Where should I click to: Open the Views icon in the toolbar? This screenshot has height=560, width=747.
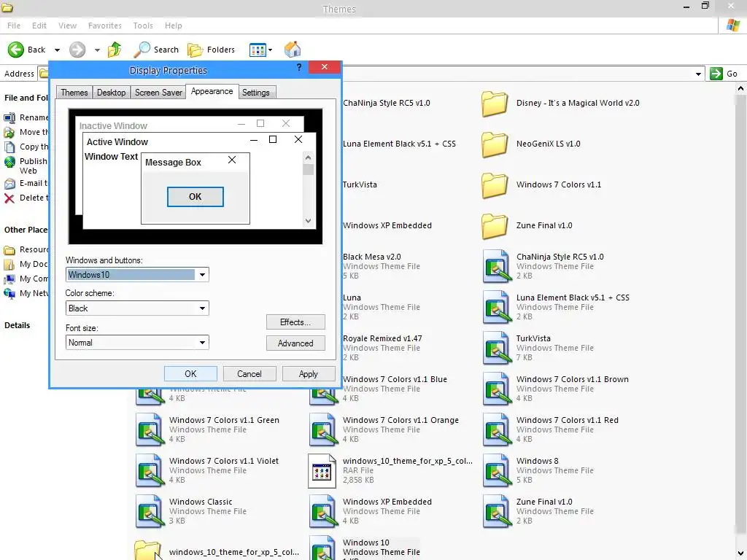click(x=258, y=50)
